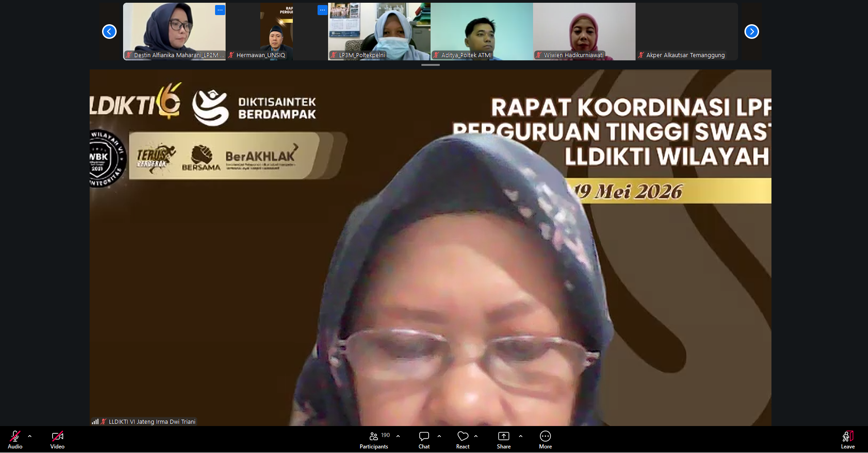Screen dimensions: 868x453
Task: Click the muted mic icon beside Wiwien Hadikurniawati
Action: point(539,55)
